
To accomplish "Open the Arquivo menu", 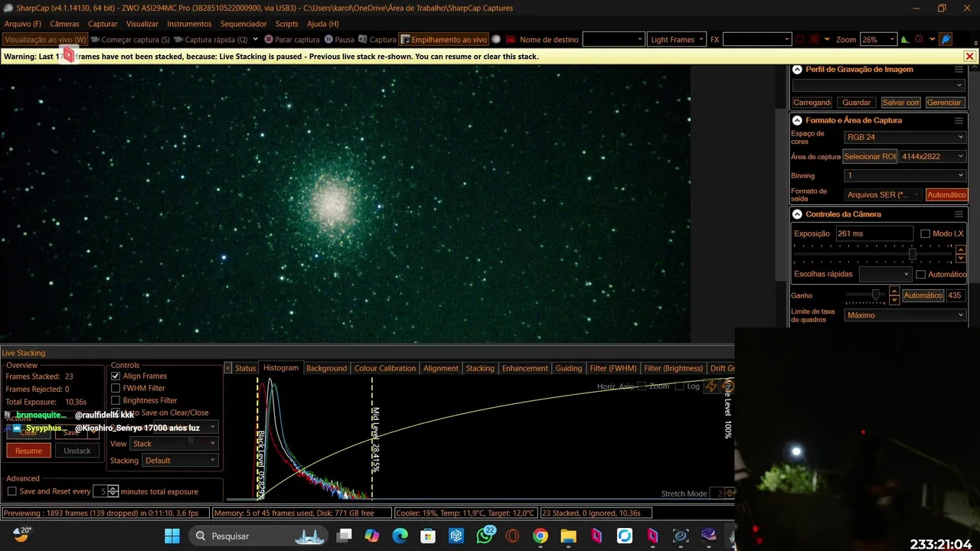I will [23, 24].
